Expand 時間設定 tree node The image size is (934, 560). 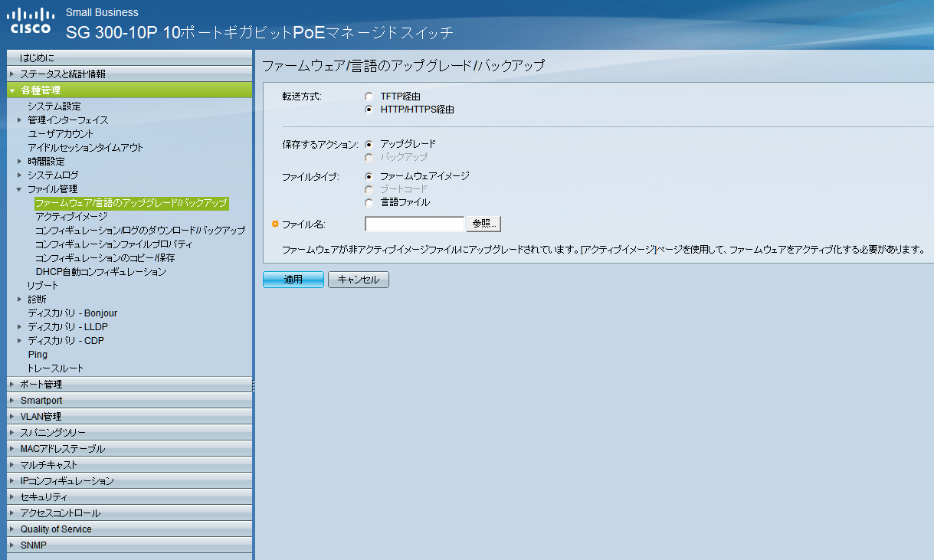[x=20, y=162]
